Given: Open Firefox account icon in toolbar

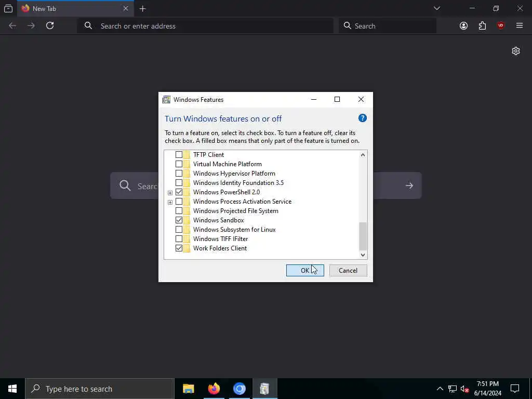Looking at the screenshot, I should (x=463, y=26).
